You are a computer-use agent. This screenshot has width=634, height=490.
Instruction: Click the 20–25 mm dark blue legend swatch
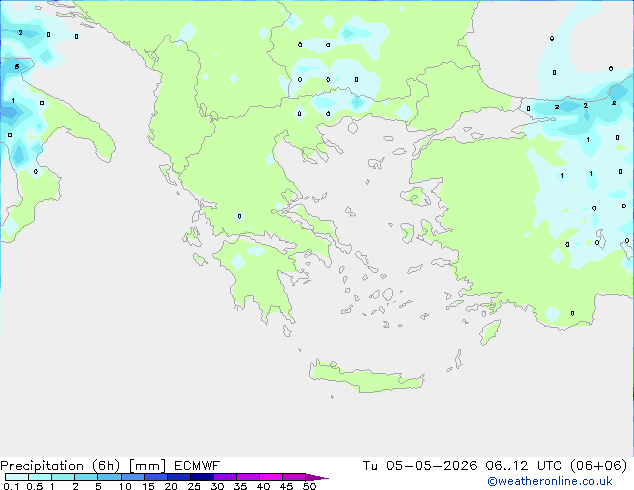pyautogui.click(x=179, y=477)
